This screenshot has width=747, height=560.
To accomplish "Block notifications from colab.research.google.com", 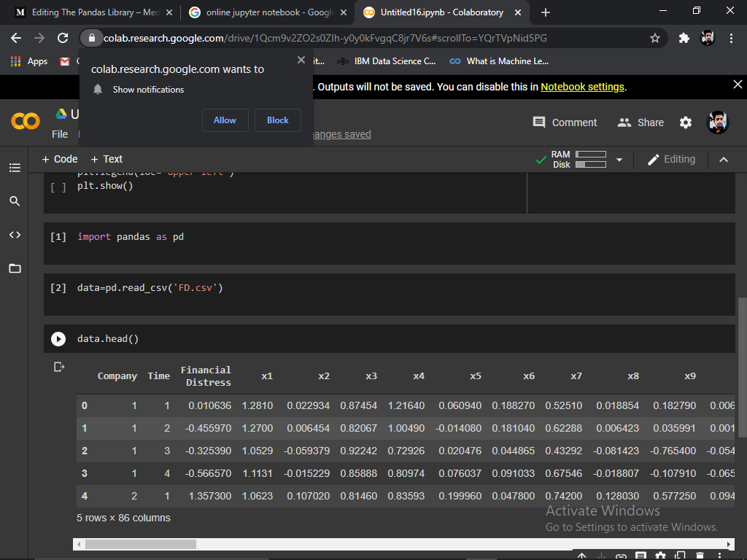I will click(x=278, y=120).
